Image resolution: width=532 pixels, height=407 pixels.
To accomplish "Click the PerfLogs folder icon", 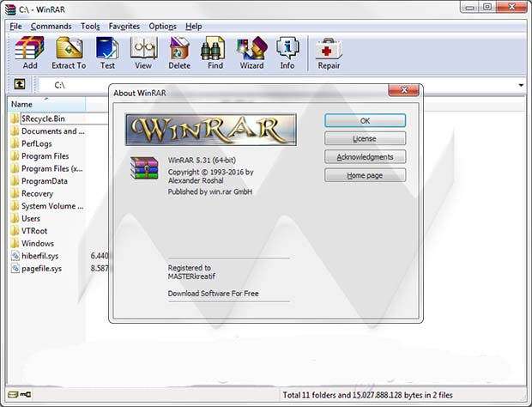I will (x=15, y=143).
